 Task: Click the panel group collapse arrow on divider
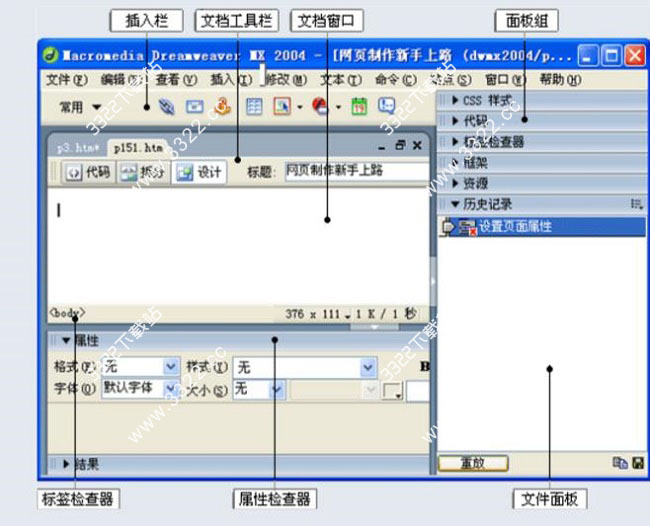[x=433, y=282]
